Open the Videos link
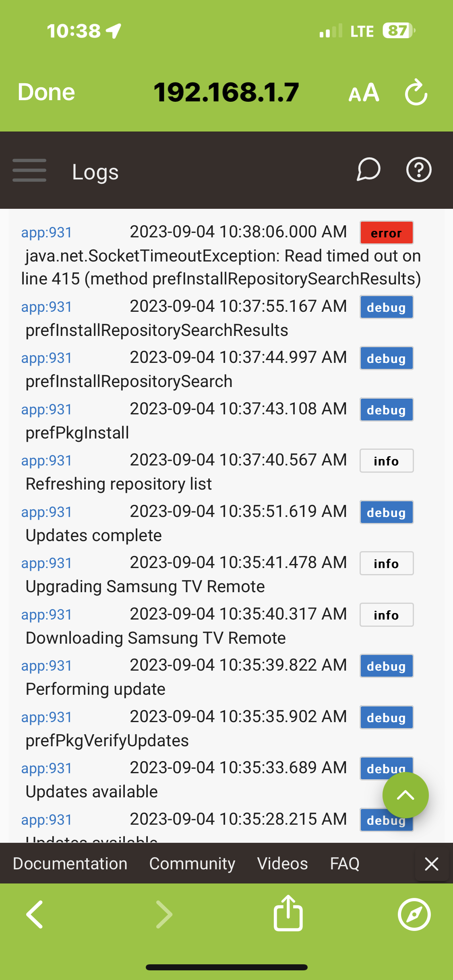This screenshot has width=453, height=980. 283,864
